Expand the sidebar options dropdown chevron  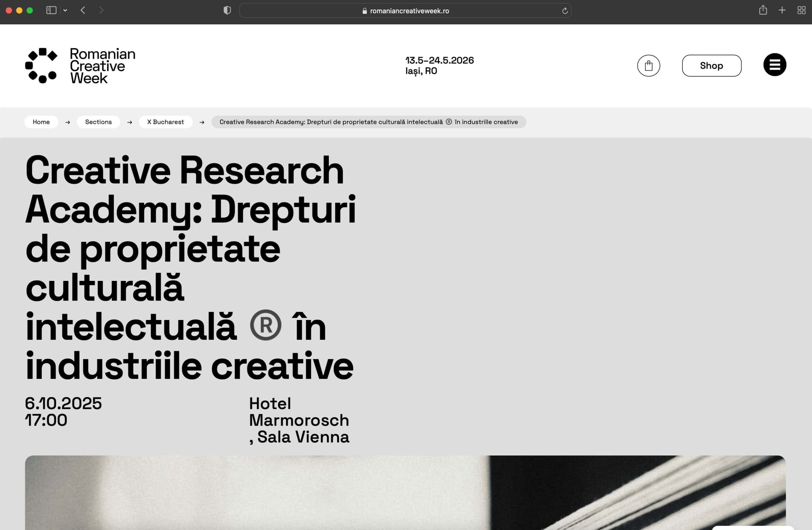65,11
